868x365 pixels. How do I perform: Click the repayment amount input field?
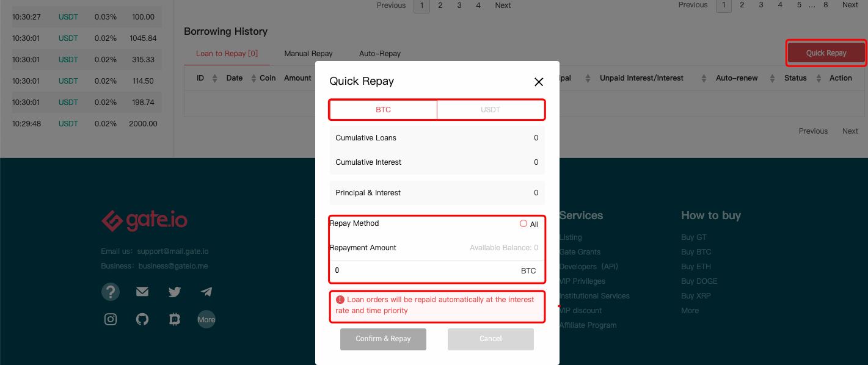tap(421, 271)
